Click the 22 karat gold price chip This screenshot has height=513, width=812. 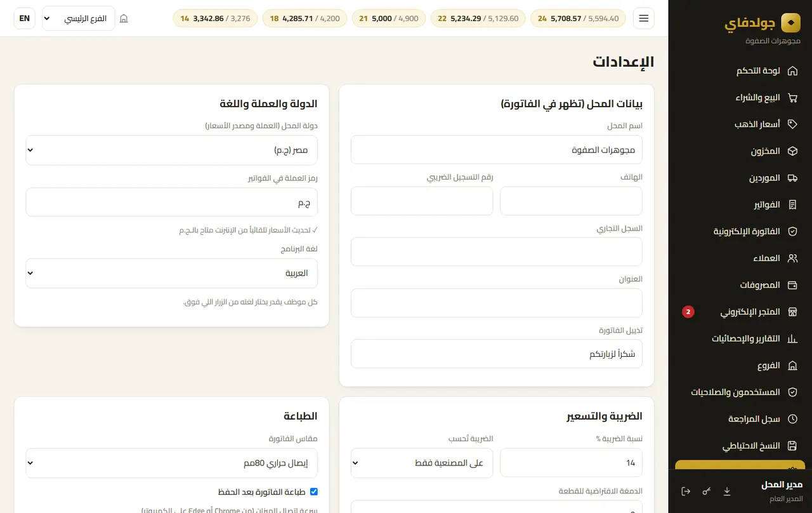tap(478, 18)
